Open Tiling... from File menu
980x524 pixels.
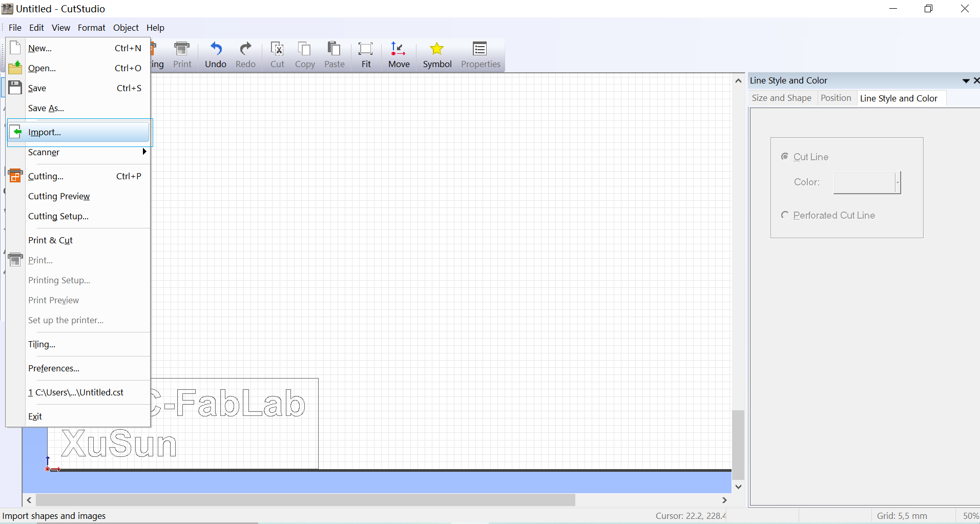78,344
